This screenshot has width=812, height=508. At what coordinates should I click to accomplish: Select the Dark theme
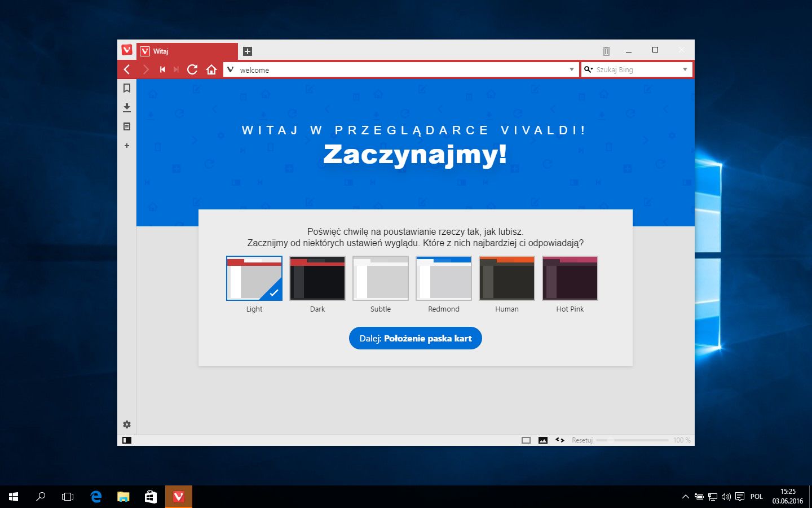(x=317, y=278)
